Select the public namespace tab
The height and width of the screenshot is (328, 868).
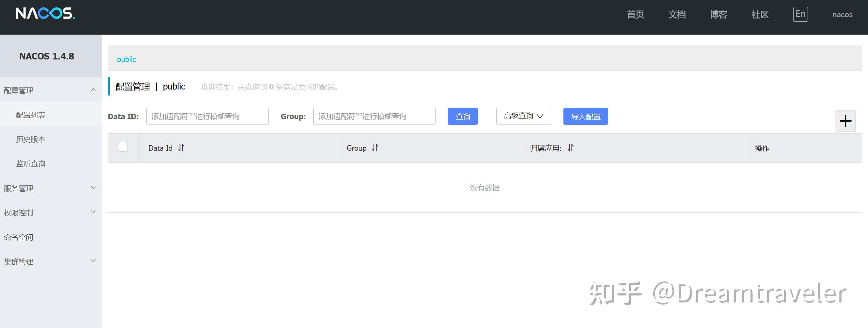(x=126, y=59)
